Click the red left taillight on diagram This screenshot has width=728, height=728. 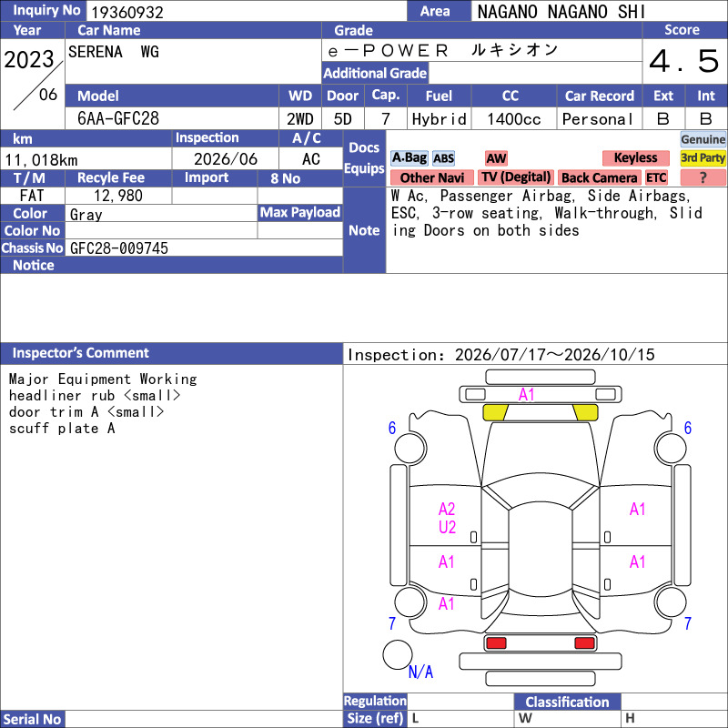pyautogui.click(x=496, y=643)
